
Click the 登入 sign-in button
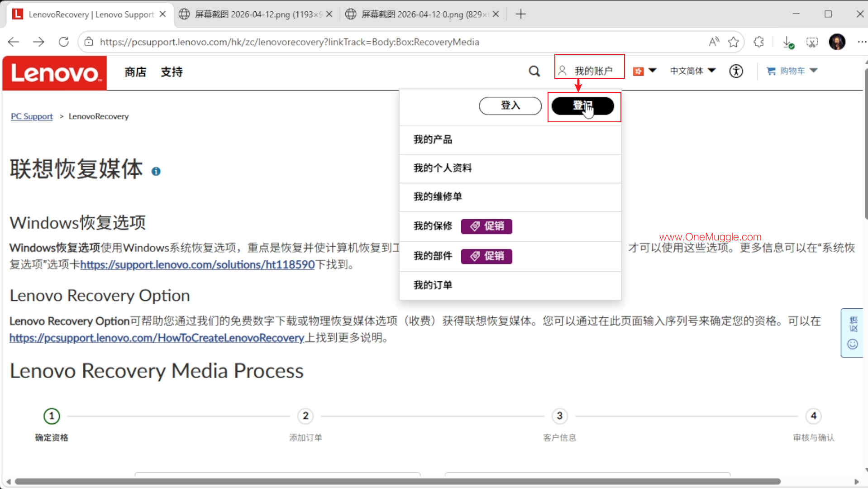[510, 106]
